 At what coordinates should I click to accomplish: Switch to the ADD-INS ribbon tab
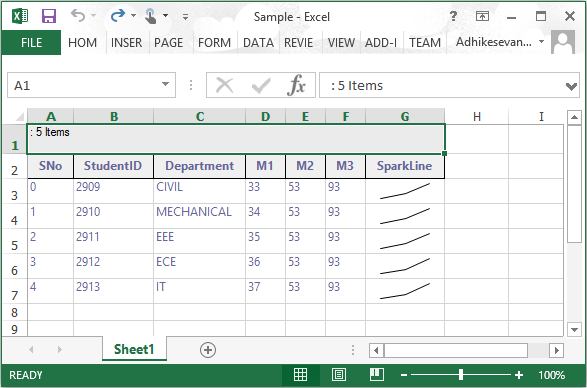[x=381, y=43]
